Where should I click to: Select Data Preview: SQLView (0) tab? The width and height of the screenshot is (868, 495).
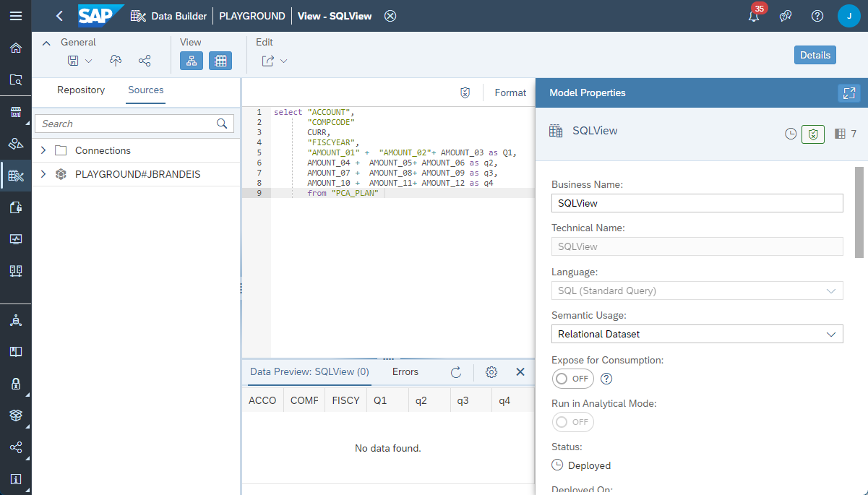coord(309,372)
